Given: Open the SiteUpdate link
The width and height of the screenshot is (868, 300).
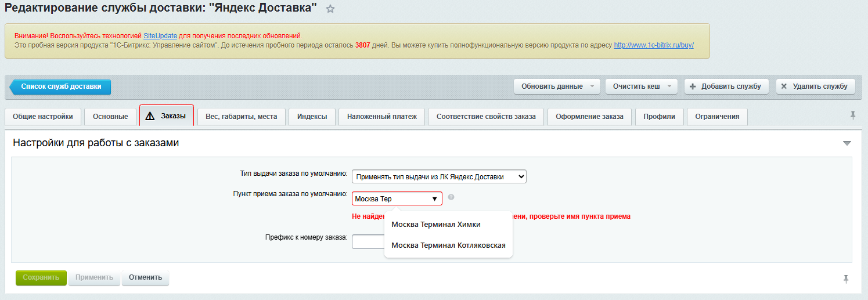Looking at the screenshot, I should point(160,36).
